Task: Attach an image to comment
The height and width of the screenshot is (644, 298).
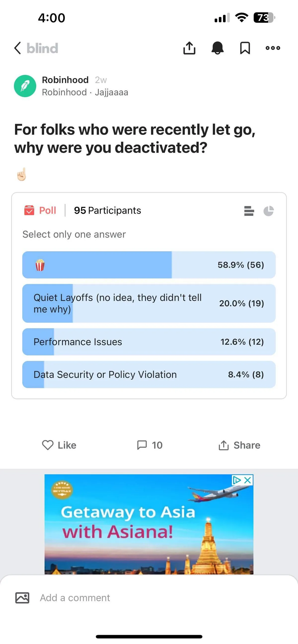Action: [22, 598]
